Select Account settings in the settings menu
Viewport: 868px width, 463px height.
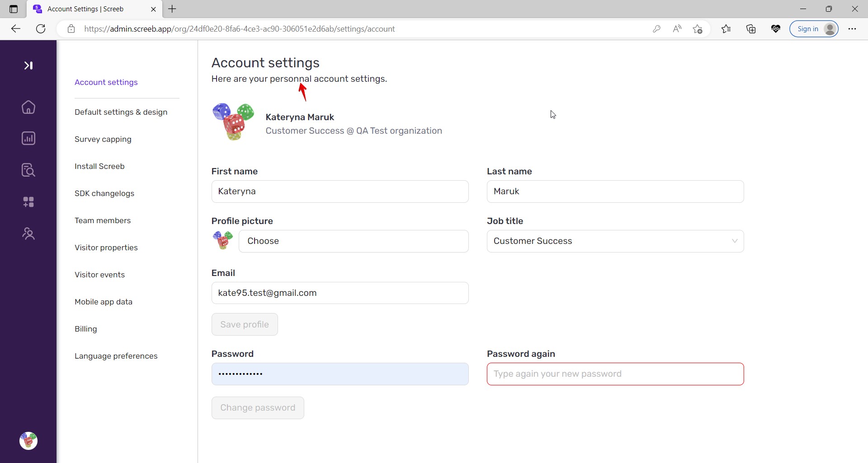pyautogui.click(x=106, y=82)
